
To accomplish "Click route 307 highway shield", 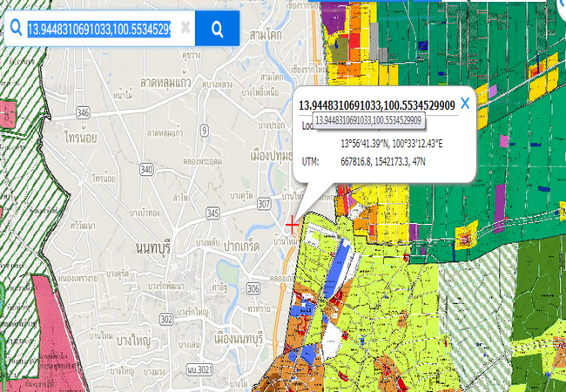I will click(264, 204).
